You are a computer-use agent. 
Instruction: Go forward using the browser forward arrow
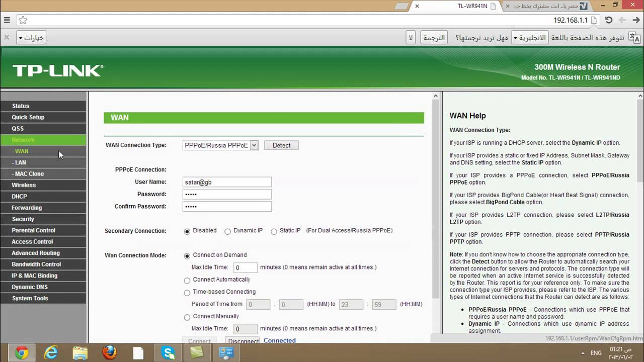click(636, 20)
